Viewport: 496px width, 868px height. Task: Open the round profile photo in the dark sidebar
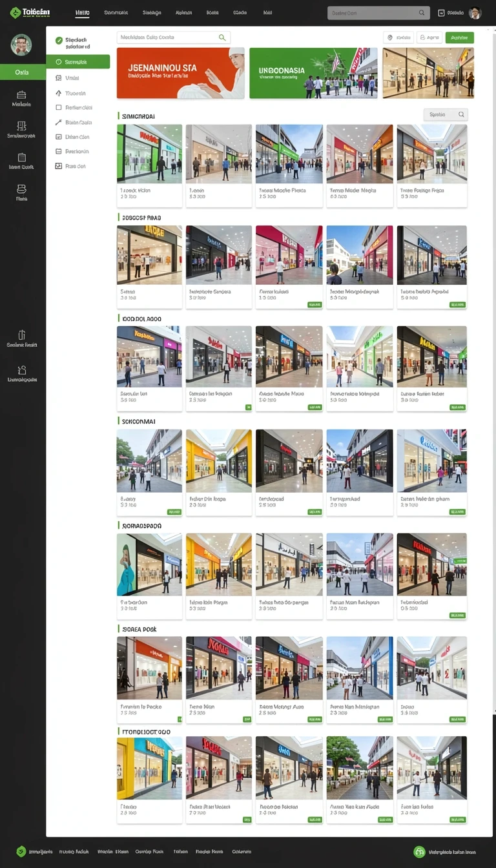(21, 45)
